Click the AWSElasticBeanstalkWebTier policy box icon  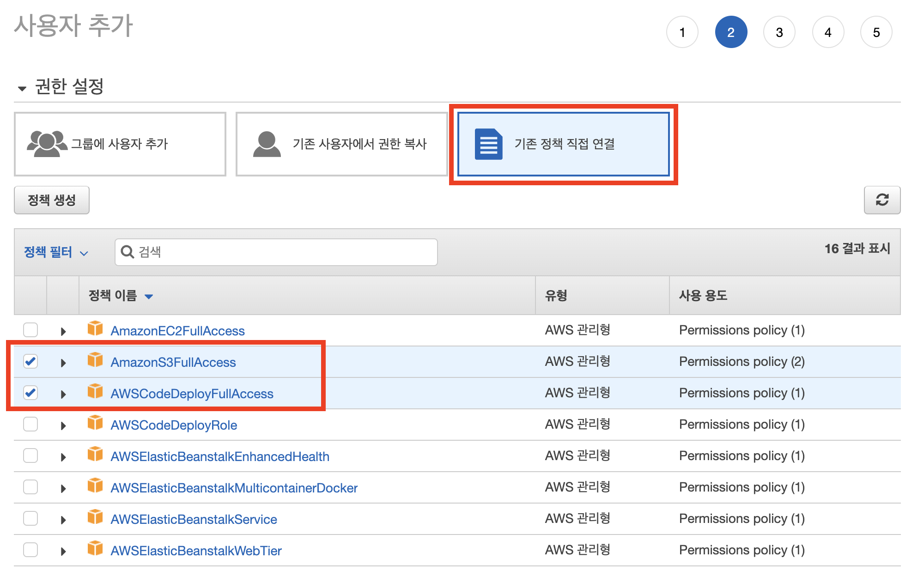[x=95, y=548]
